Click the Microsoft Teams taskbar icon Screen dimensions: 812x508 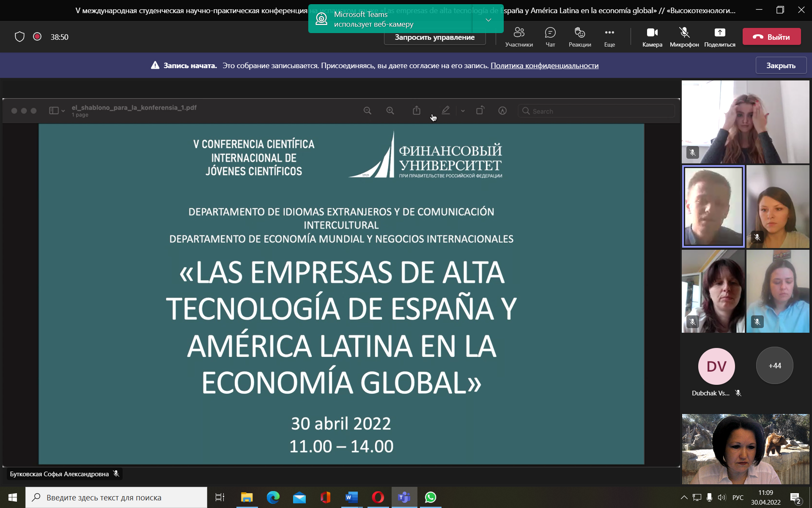click(x=404, y=497)
